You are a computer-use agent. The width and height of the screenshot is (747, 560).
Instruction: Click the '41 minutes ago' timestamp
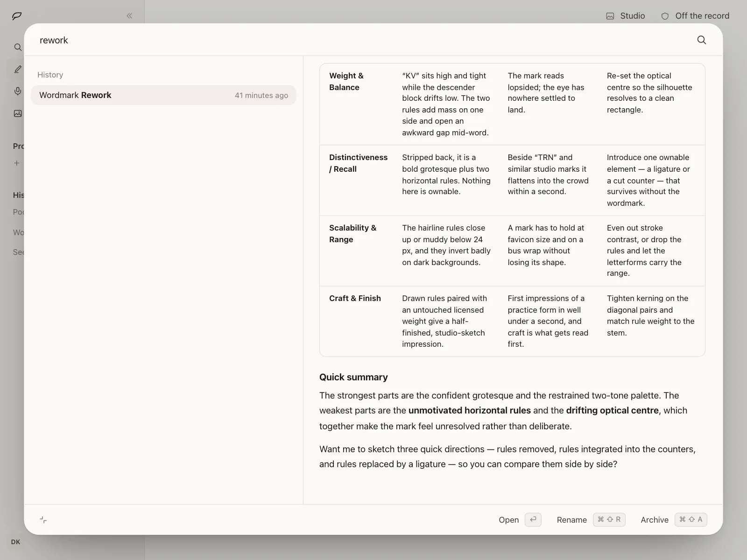[261, 95]
